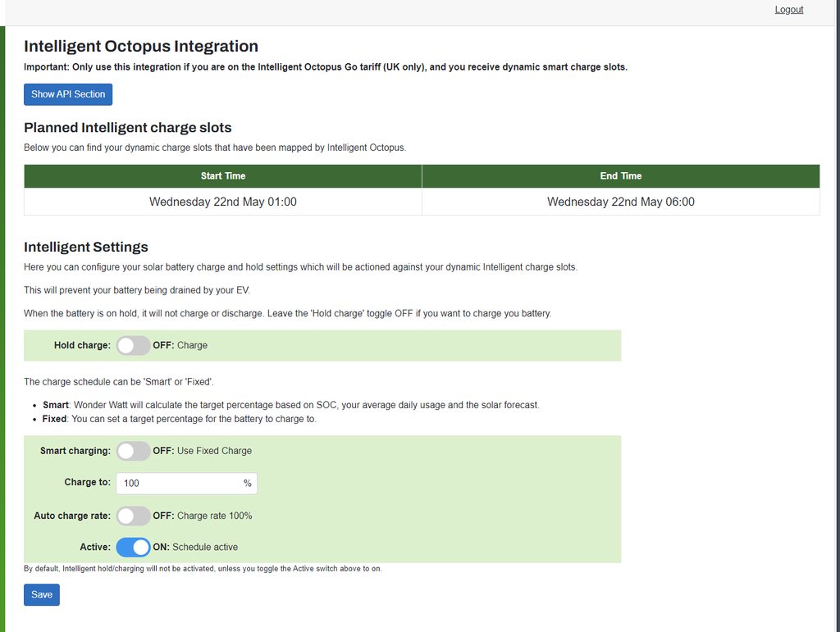
Task: Turn on the Auto charge rate switch
Action: (133, 516)
